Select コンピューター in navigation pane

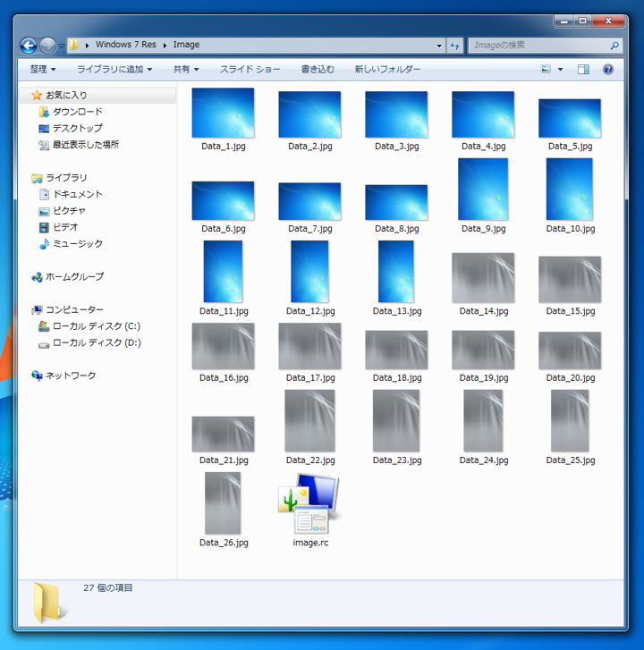tap(74, 309)
